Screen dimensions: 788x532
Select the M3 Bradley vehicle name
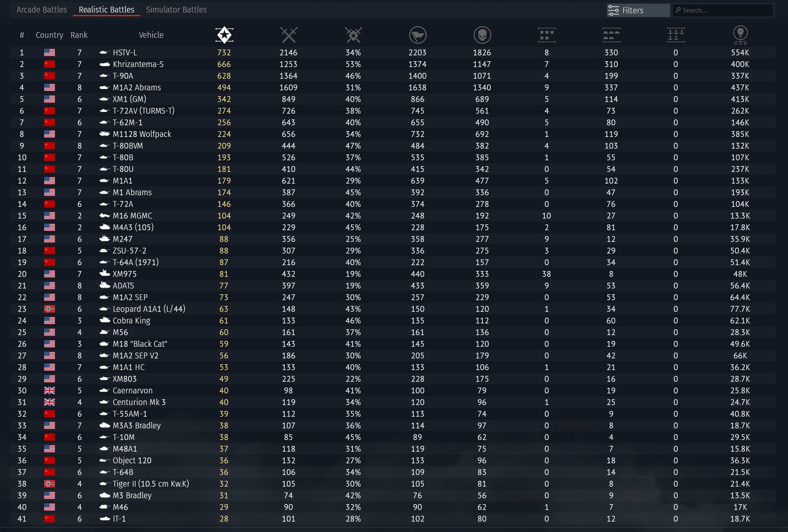tap(132, 495)
